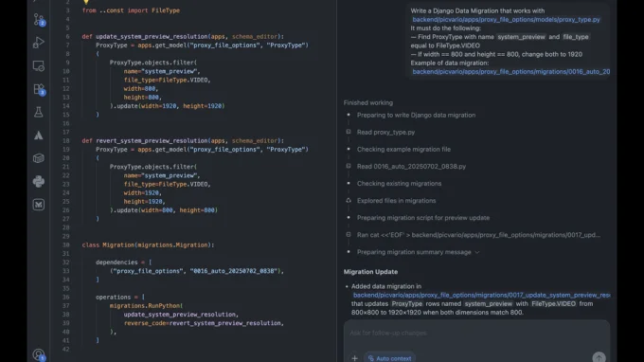Click line number 6 in the gutter

[68, 37]
